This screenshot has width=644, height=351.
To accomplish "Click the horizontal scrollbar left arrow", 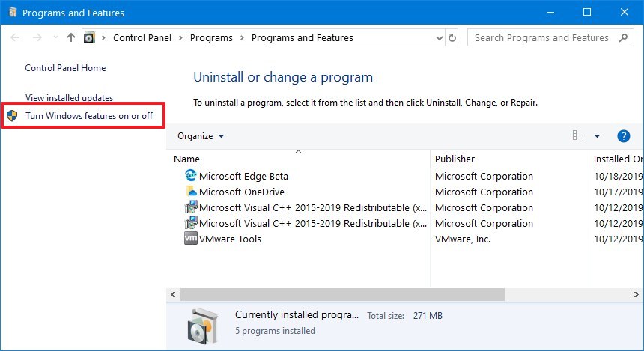I will pos(173,294).
